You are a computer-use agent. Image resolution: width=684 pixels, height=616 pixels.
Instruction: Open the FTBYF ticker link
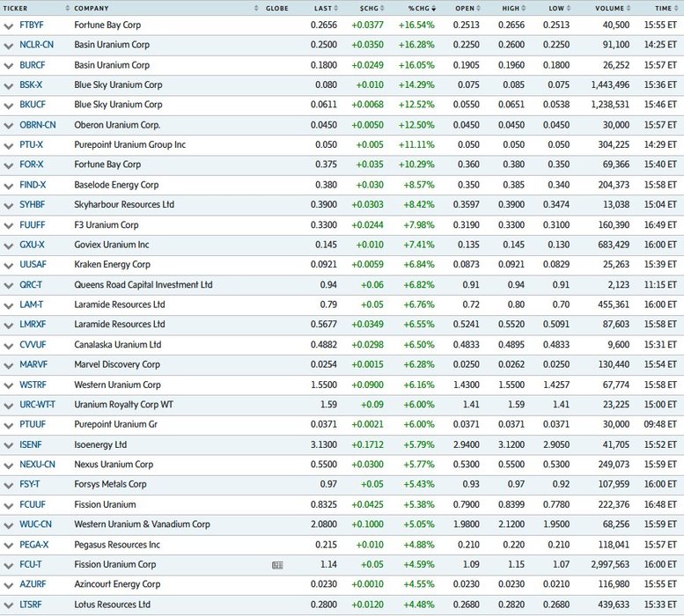tap(32, 25)
